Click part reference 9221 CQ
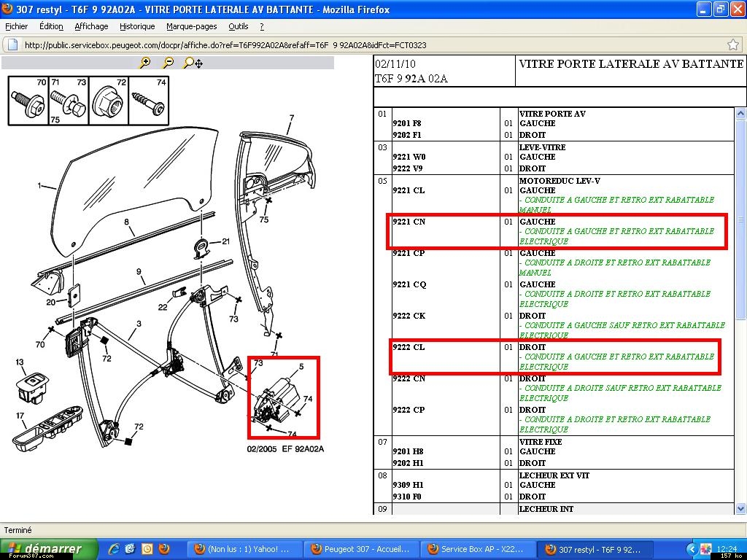 click(409, 285)
